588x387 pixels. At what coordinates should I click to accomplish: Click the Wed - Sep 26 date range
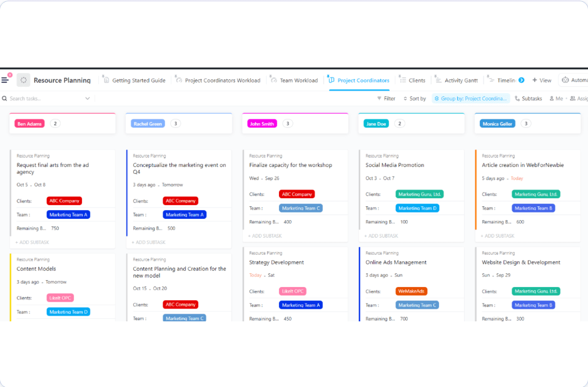pos(265,178)
